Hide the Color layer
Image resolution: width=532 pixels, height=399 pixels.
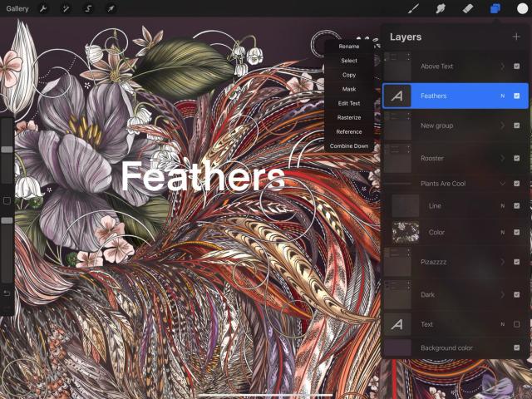[516, 232]
